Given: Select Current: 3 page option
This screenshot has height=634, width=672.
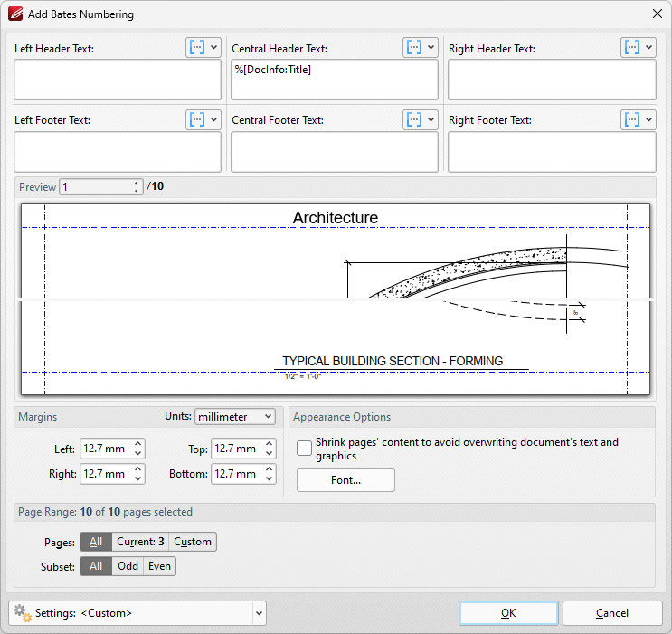Looking at the screenshot, I should pos(140,542).
